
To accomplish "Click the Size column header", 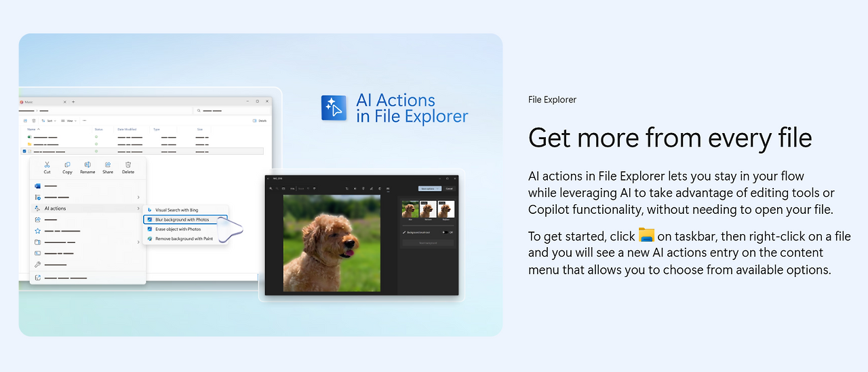I will pos(200,129).
